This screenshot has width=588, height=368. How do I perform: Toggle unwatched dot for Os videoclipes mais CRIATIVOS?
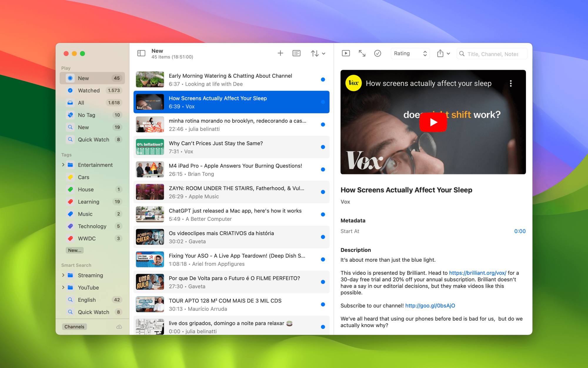(323, 237)
